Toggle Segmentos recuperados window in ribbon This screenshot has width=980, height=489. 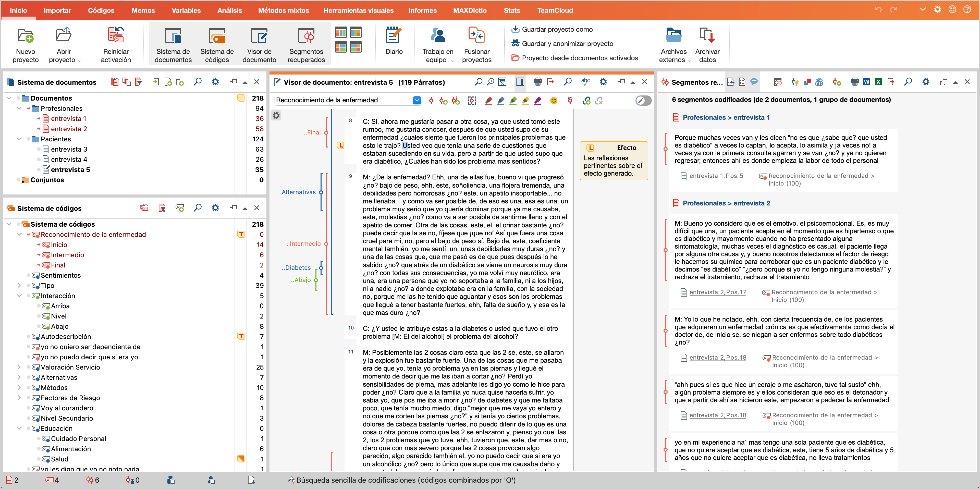tap(306, 44)
